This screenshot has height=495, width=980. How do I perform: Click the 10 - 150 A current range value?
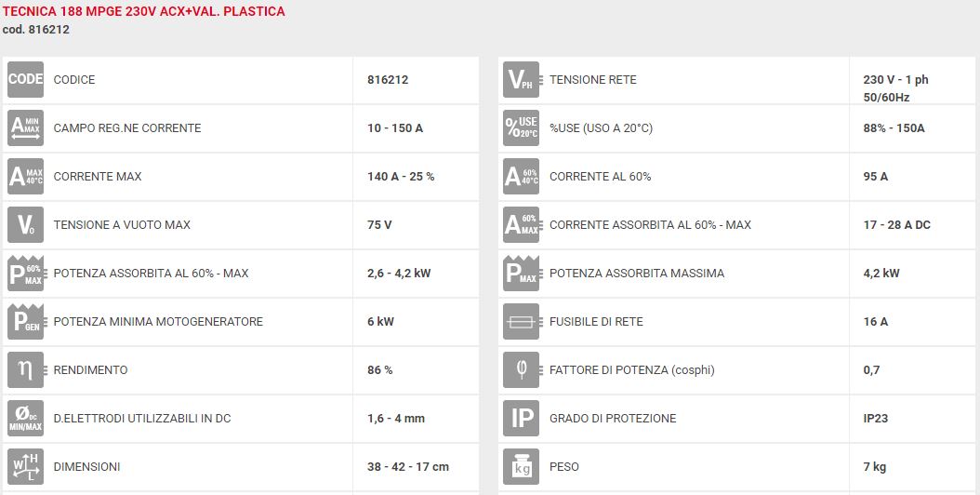395,128
